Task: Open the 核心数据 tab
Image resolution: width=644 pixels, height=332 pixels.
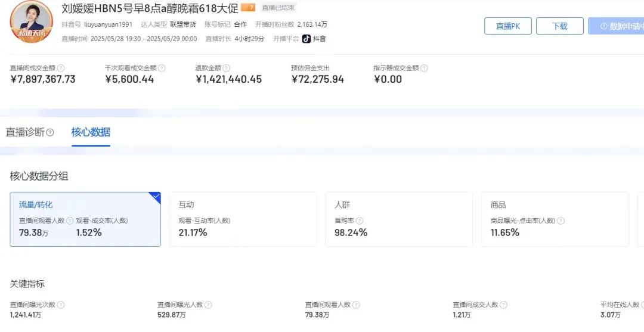Action: (x=91, y=132)
